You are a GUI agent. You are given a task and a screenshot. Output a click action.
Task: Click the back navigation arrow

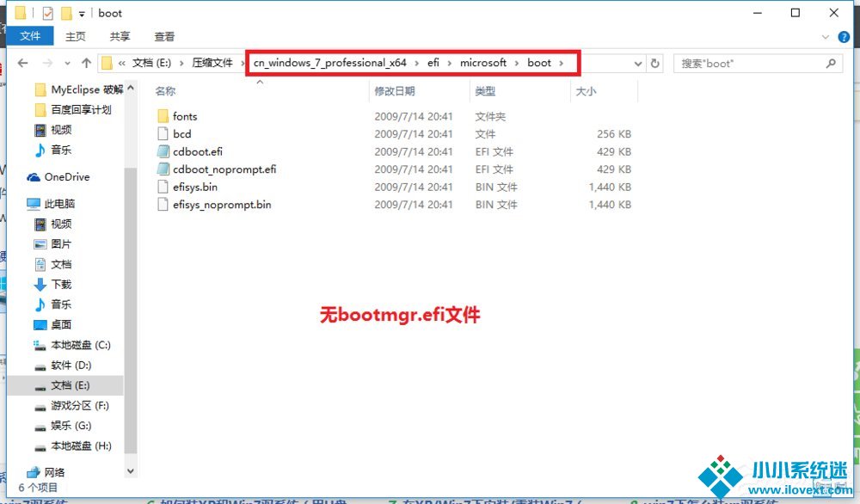(22, 63)
